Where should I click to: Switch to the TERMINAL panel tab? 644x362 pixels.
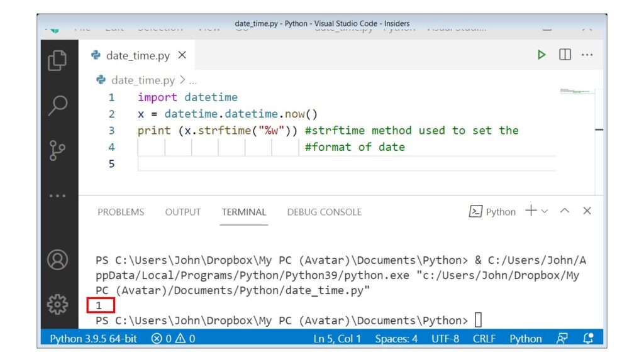tap(244, 212)
